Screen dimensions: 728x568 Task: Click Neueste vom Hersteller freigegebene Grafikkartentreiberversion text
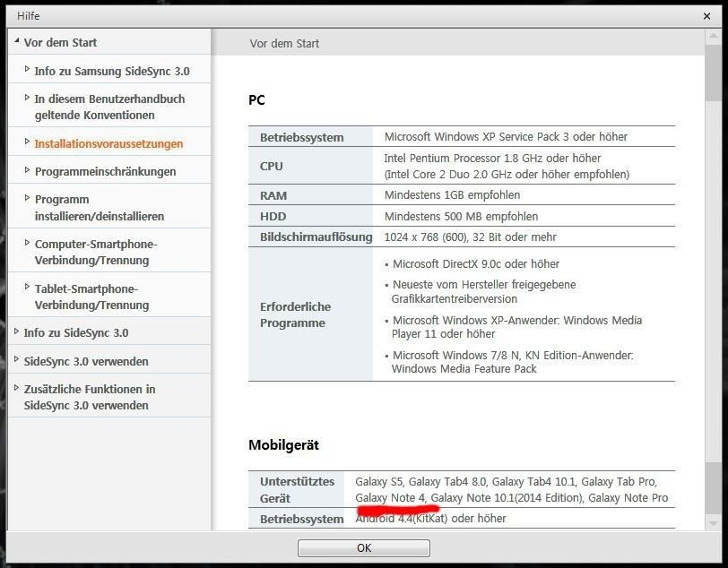pyautogui.click(x=484, y=291)
